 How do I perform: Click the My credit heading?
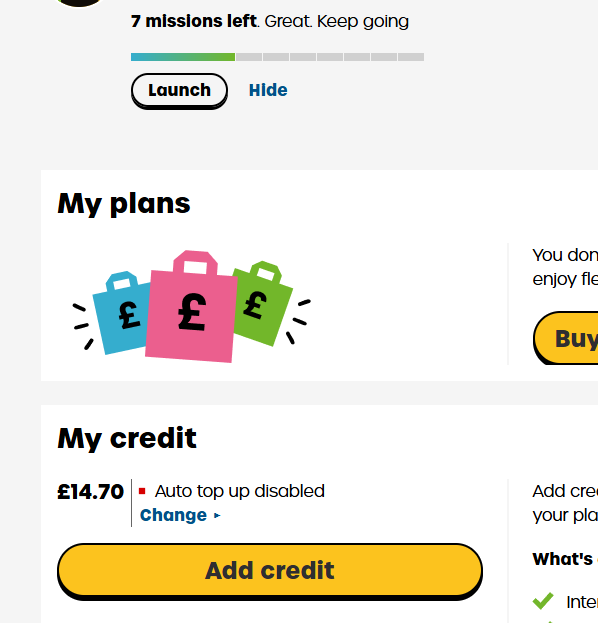(x=127, y=439)
